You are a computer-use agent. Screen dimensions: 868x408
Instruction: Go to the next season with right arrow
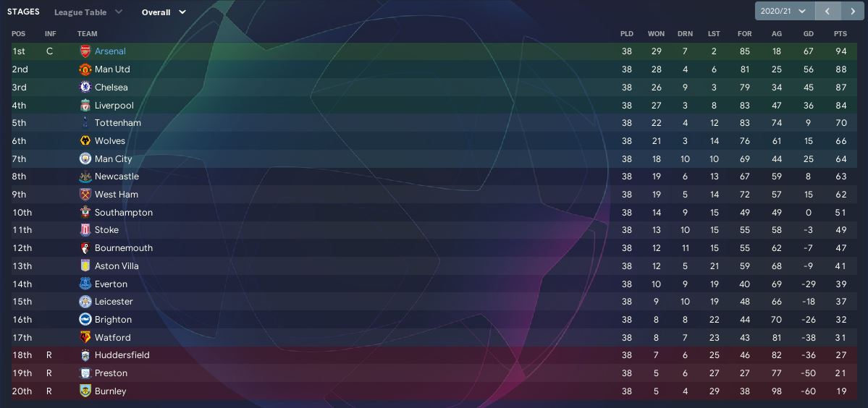[852, 11]
